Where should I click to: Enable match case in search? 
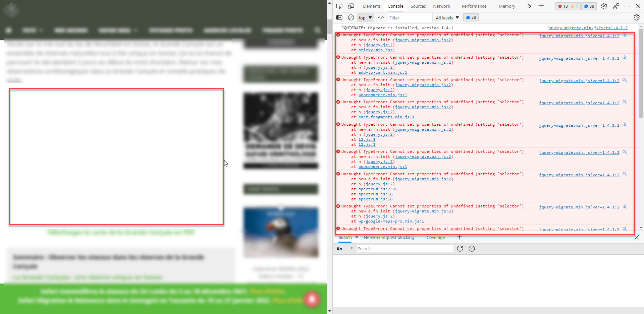[x=339, y=249]
